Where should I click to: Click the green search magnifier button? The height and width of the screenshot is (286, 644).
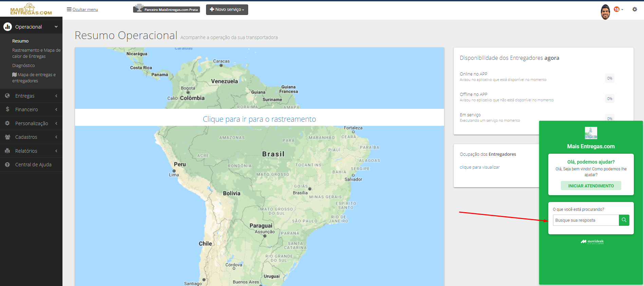coord(624,220)
